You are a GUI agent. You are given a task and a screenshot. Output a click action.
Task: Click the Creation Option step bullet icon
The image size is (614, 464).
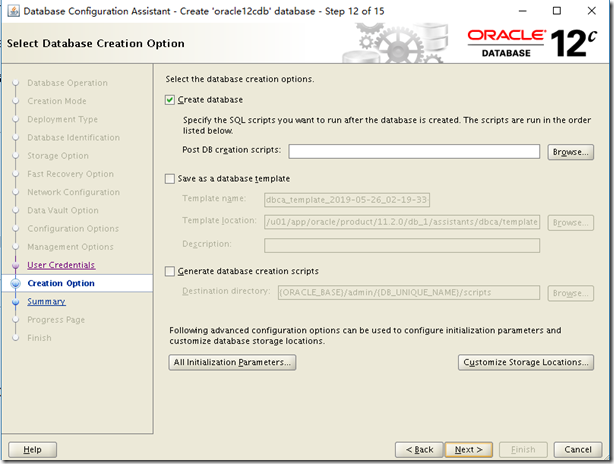[x=16, y=283]
